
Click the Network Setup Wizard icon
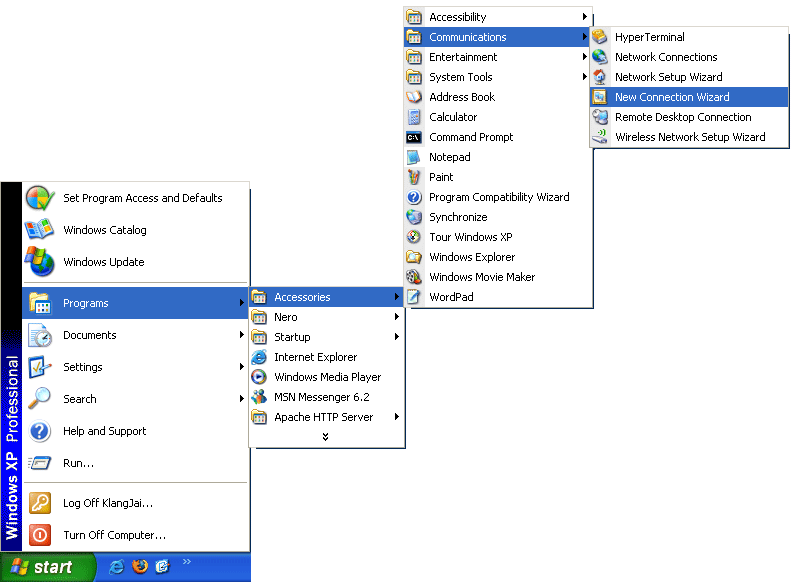600,77
